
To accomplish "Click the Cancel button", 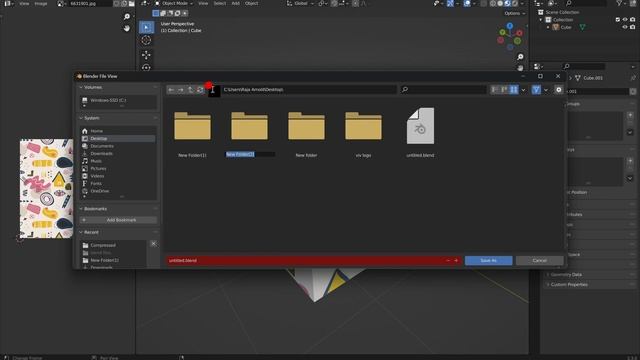I will tap(540, 260).
